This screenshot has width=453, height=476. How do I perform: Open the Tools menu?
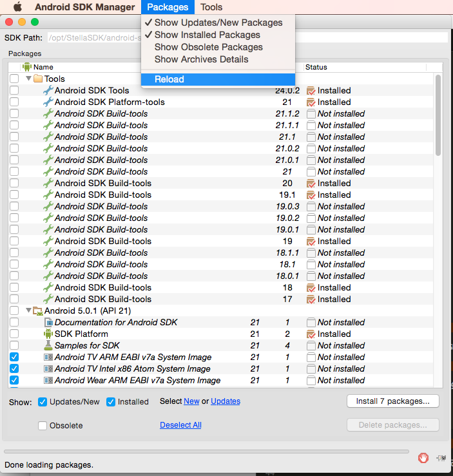[211, 7]
